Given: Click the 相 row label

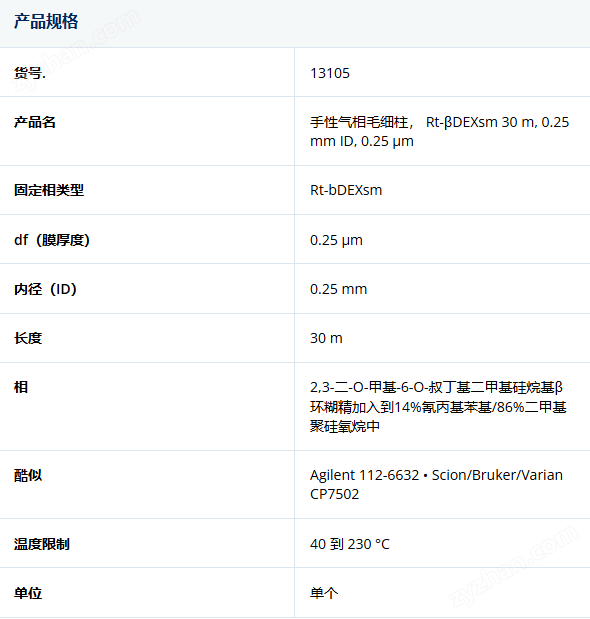Looking at the screenshot, I should coord(21,387).
